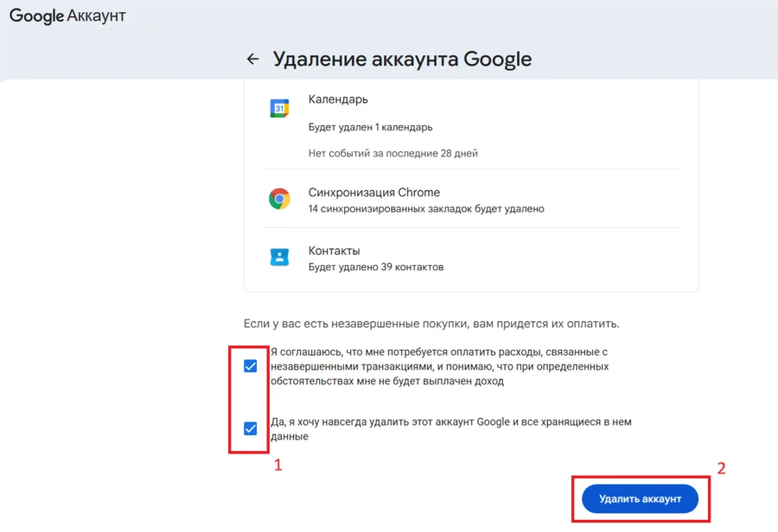
Task: Click the 14 synced bookmarks deletion note
Action: (425, 209)
